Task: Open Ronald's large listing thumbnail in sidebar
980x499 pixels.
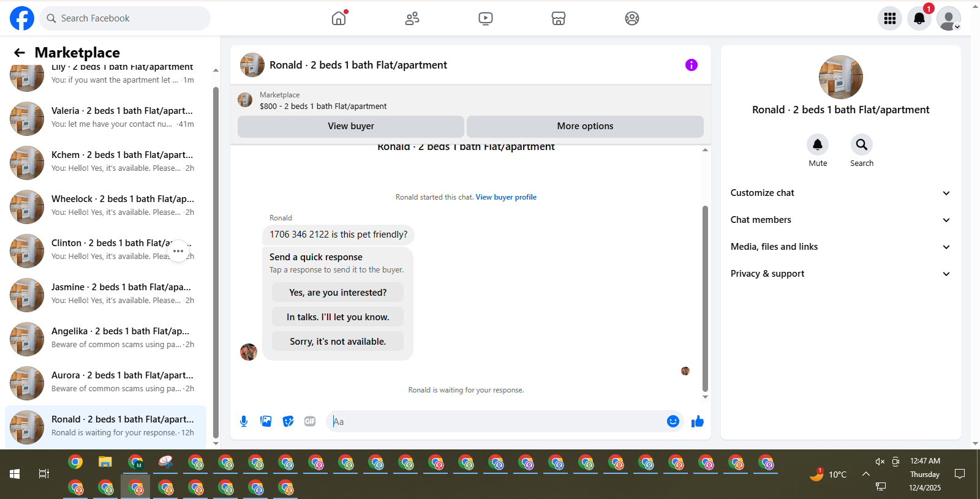Action: pos(840,77)
